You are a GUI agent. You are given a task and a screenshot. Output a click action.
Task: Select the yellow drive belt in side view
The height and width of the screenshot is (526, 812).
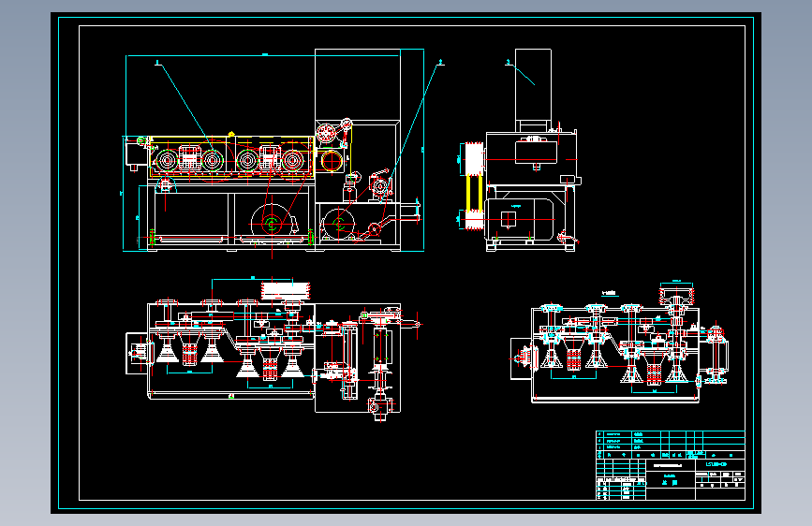coord(475,194)
